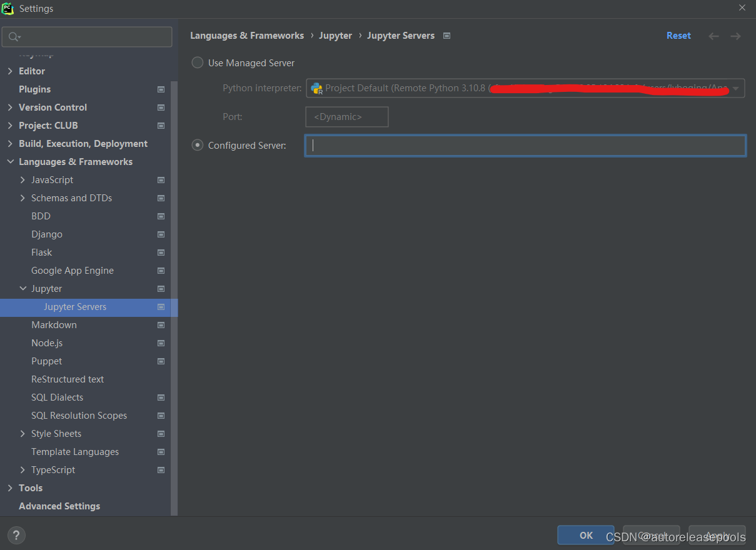
Task: Click the project-level icon beside JavaScript
Action: point(161,180)
